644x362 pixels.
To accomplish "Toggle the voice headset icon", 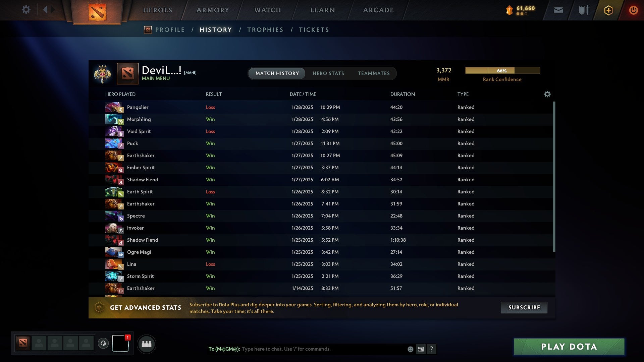I will (103, 343).
